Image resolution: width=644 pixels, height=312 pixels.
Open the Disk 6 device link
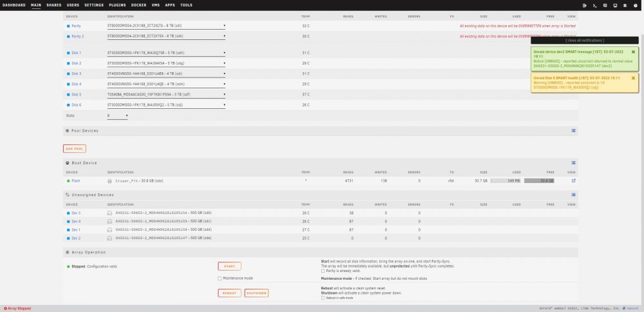77,105
